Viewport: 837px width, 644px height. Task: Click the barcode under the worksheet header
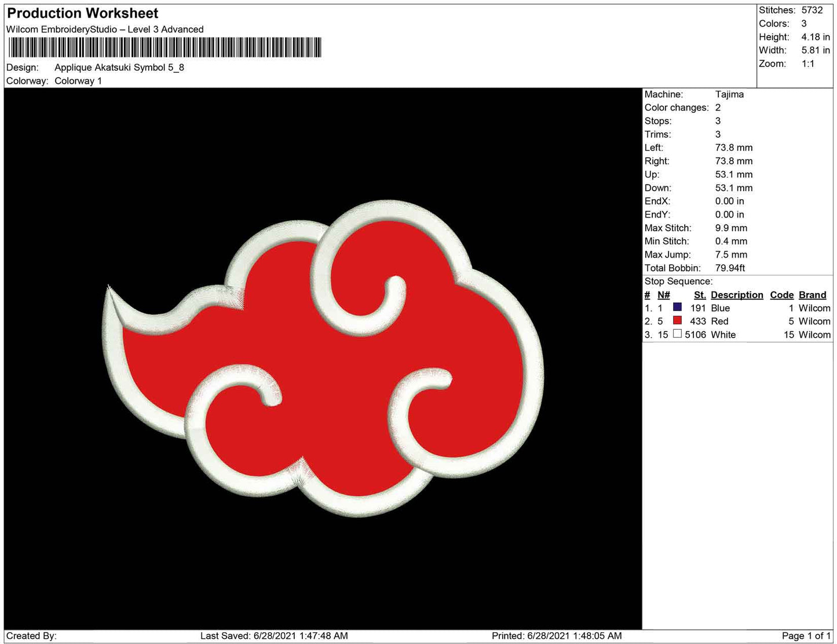click(x=164, y=47)
